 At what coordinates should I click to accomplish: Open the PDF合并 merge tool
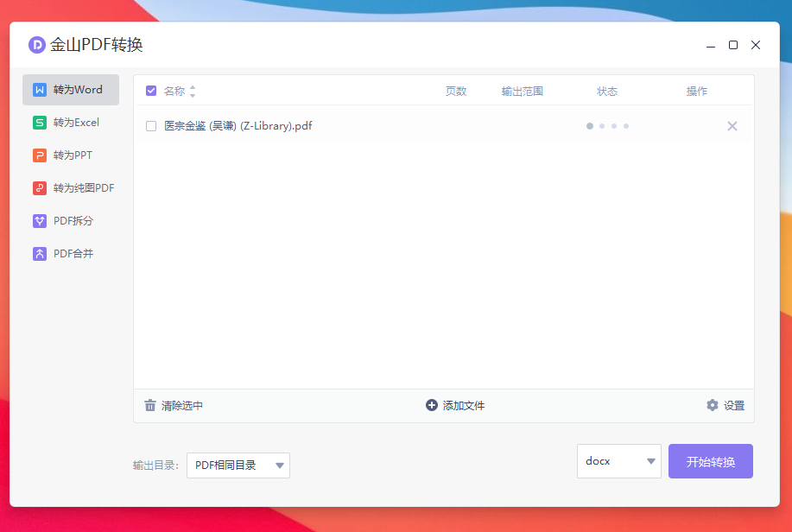tap(71, 254)
